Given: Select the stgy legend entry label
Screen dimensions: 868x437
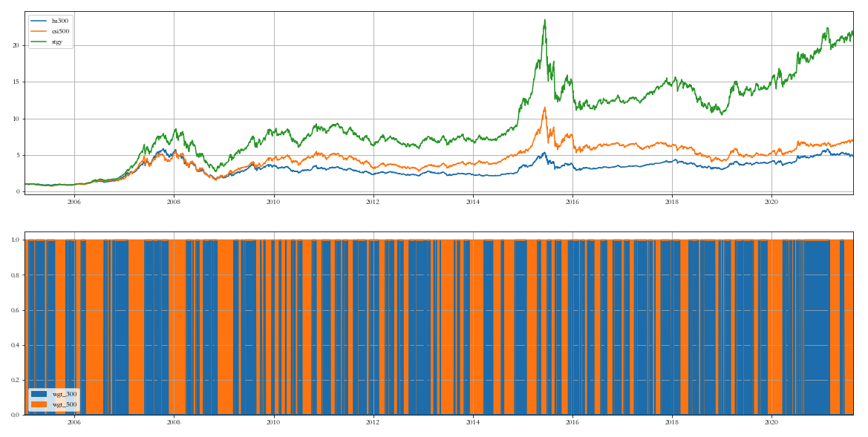Looking at the screenshot, I should click(57, 42).
